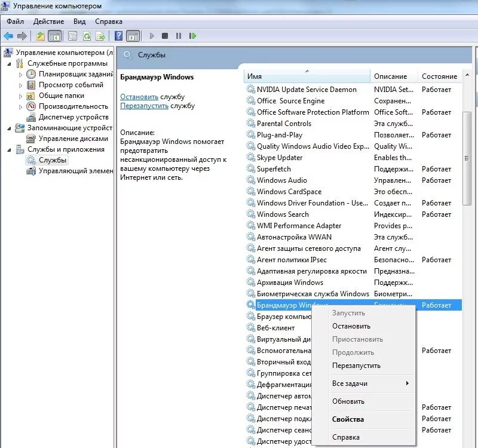Screen dimensions: 478x448
Task: Start the service with the play icon
Action: click(152, 36)
